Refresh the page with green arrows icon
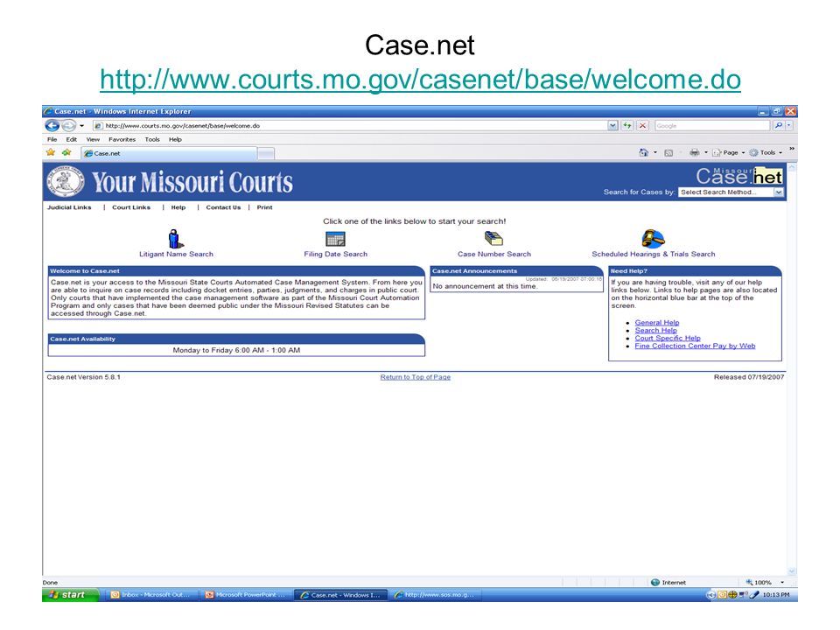Viewport: 840px width, 630px height. [626, 125]
